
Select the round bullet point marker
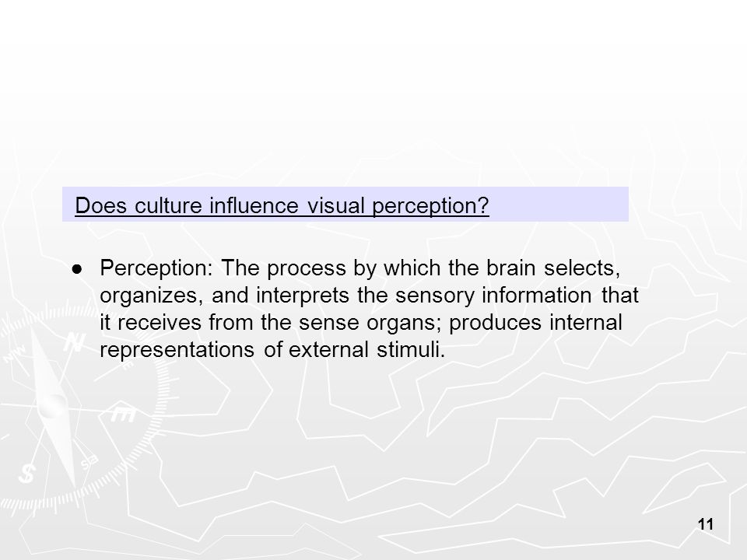(77, 270)
